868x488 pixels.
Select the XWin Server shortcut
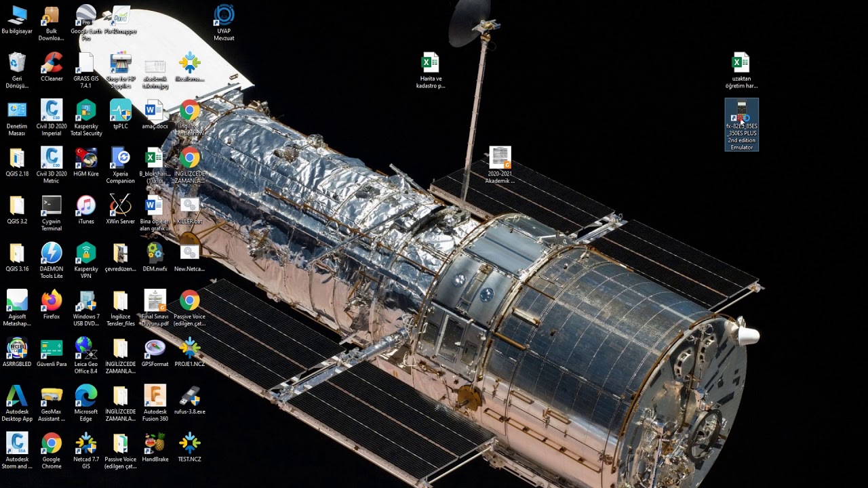tap(121, 209)
